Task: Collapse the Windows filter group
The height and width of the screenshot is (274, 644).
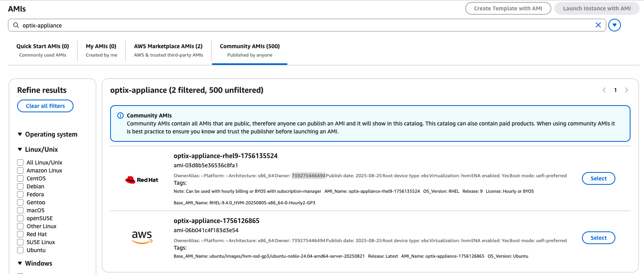Action: 20,263
